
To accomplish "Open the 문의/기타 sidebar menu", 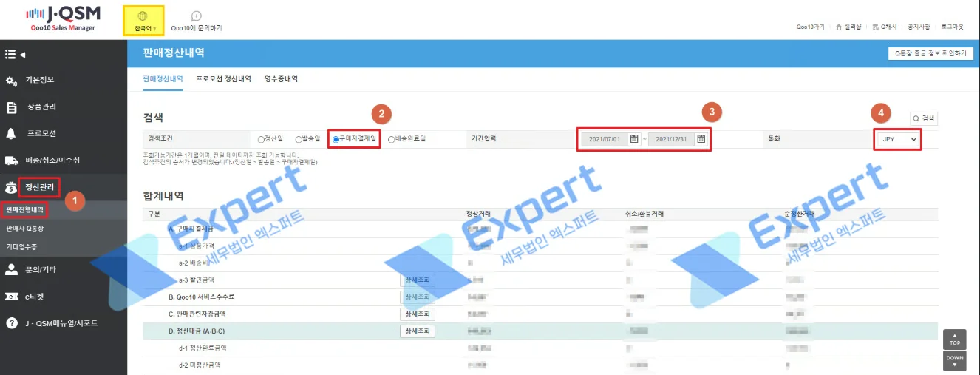I will [41, 270].
